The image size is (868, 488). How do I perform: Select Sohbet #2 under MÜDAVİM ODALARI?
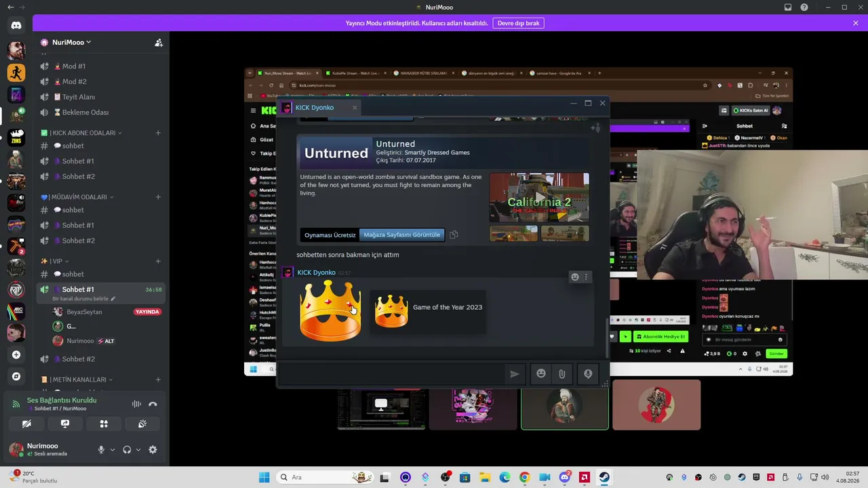coord(101,241)
